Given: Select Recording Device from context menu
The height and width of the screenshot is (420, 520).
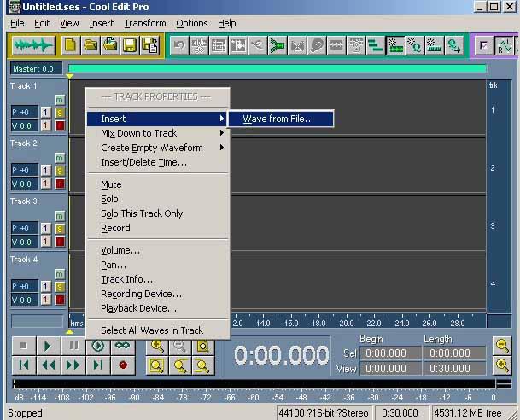Looking at the screenshot, I should pyautogui.click(x=141, y=294).
